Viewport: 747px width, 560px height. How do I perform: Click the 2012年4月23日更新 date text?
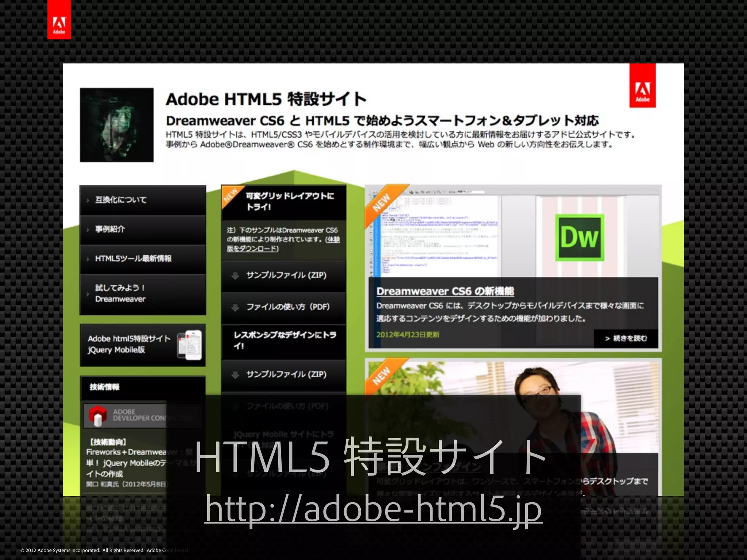[408, 334]
